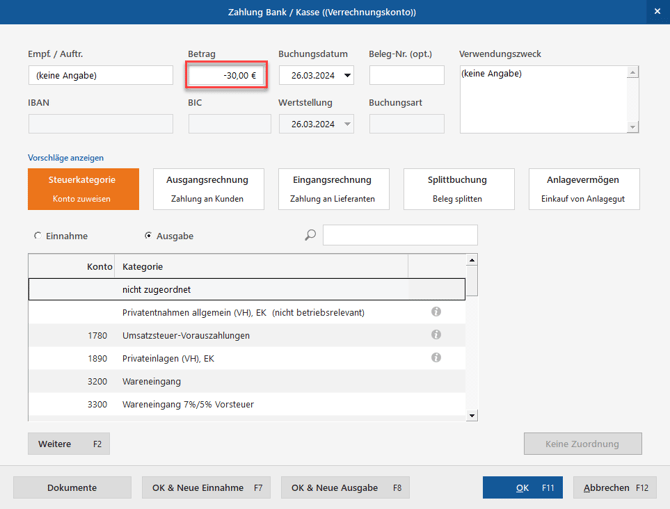The image size is (670, 509).
Task: Click the Weitere F2 button
Action: (x=68, y=444)
